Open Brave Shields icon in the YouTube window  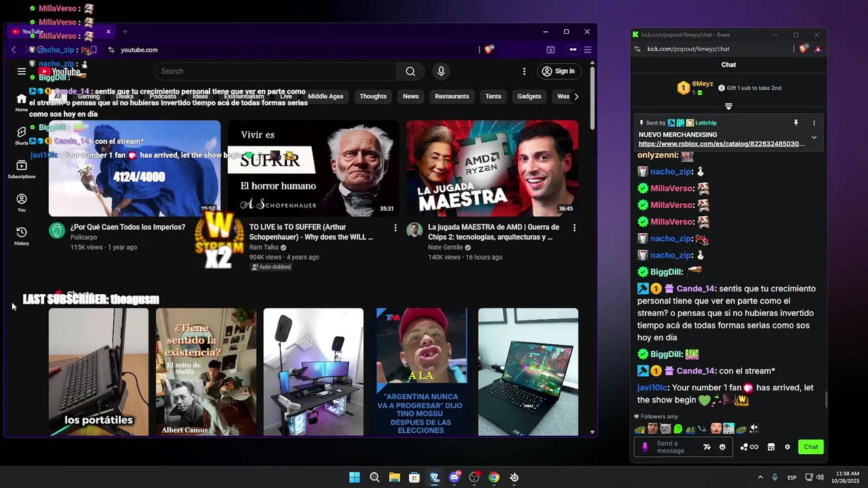(488, 49)
